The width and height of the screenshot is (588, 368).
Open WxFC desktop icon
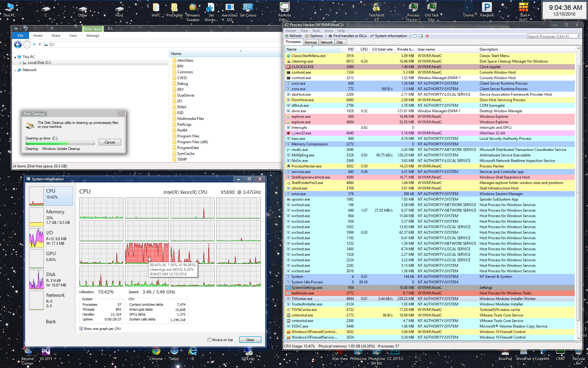pos(156,10)
